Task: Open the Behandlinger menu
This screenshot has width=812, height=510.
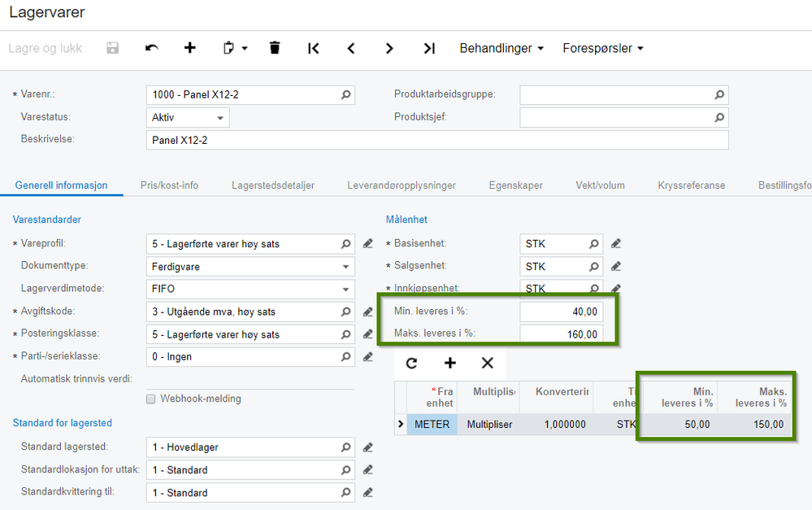Action: click(x=502, y=49)
